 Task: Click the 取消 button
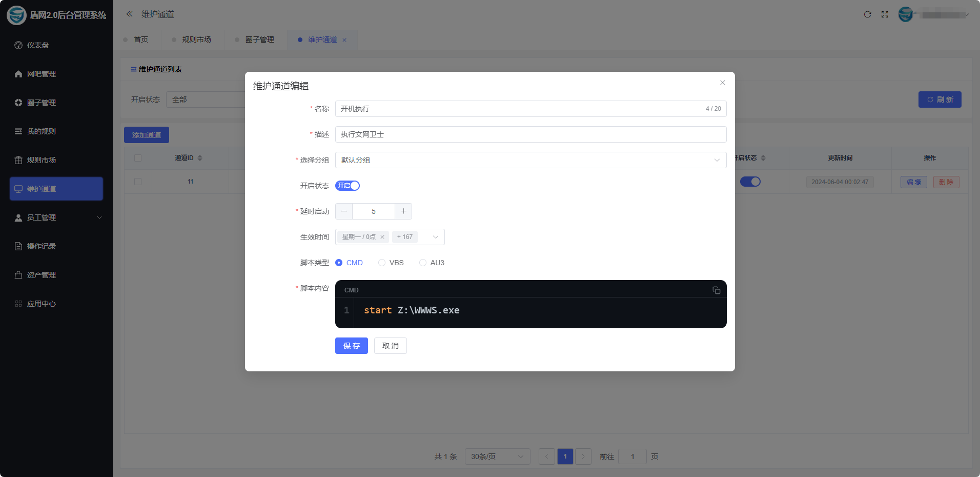390,346
